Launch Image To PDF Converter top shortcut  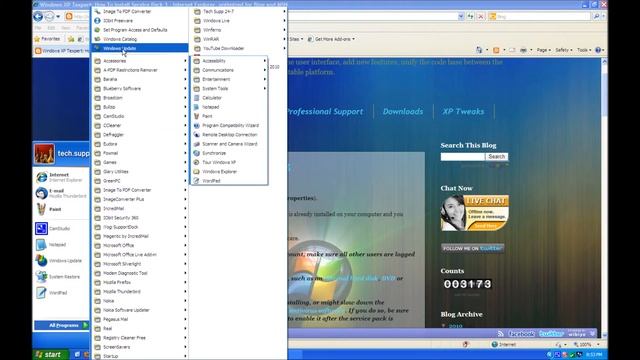click(140, 11)
